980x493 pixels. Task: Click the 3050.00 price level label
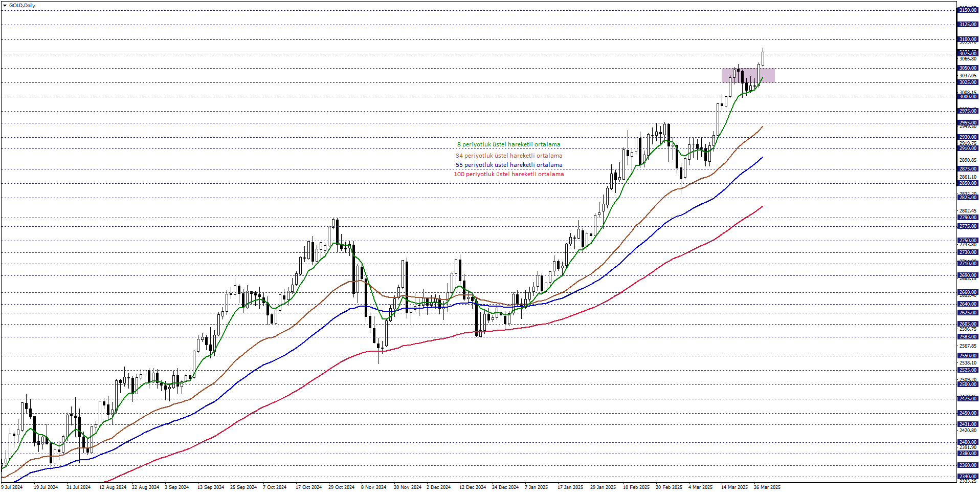[x=968, y=68]
